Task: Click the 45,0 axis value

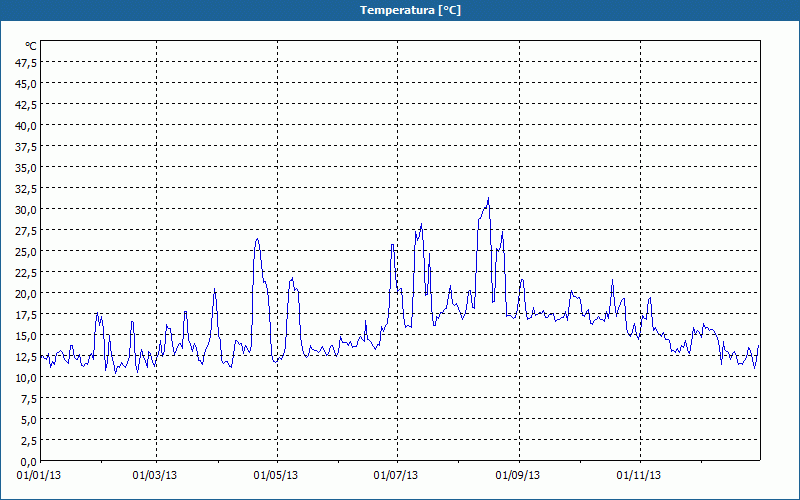Action: pyautogui.click(x=27, y=84)
